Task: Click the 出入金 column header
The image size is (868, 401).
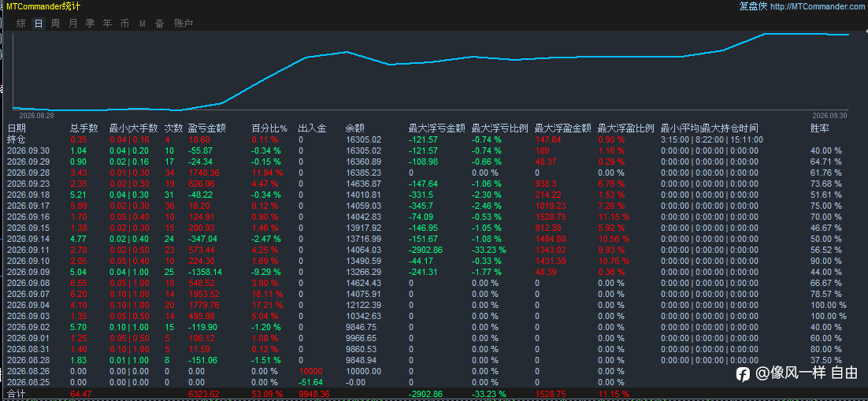Action: (312, 128)
